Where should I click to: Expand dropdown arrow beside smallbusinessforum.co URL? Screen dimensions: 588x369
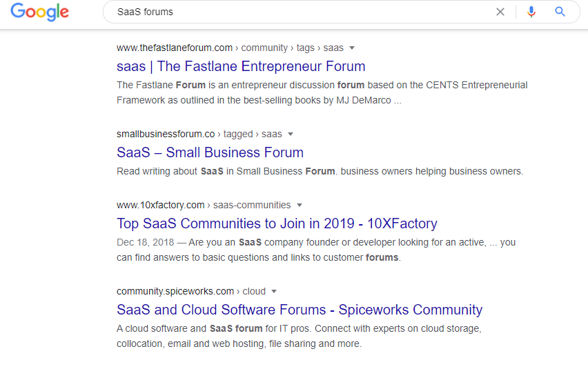[291, 134]
